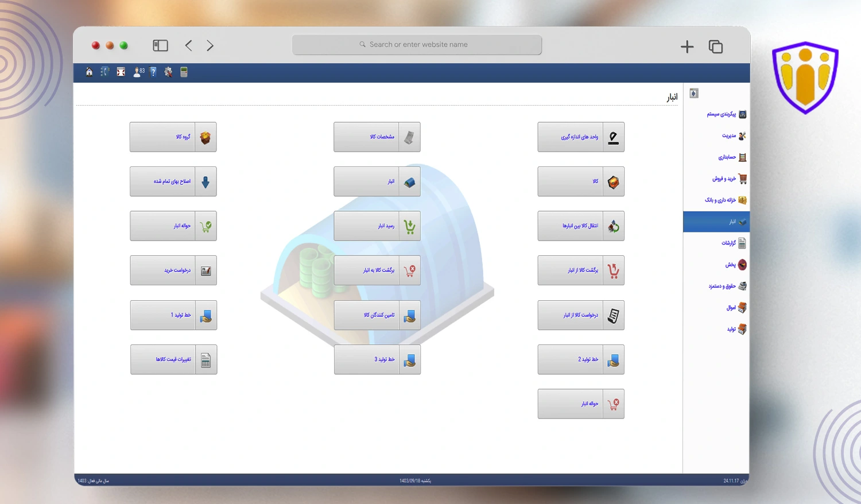The width and height of the screenshot is (861, 504).
Task: Open the درخواست خرید tile
Action: (173, 270)
